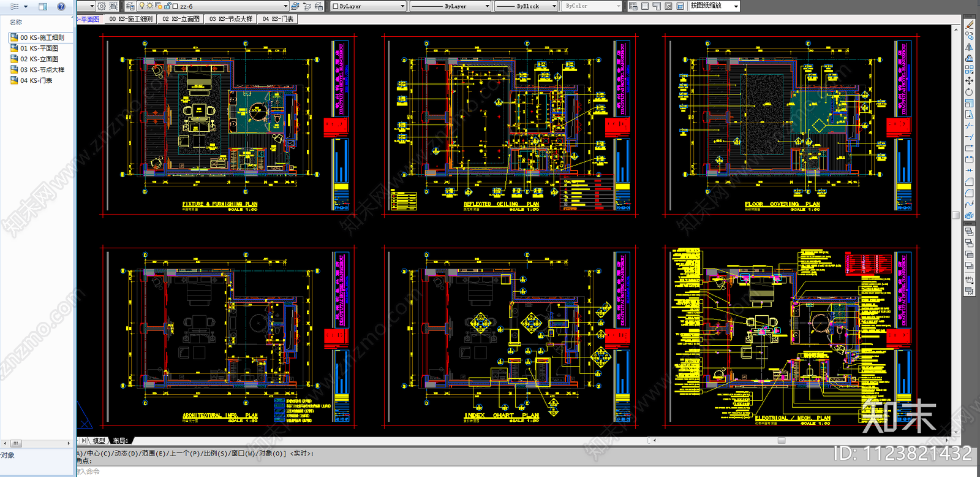Viewport: 980px width, 477px height.
Task: Open the 按图纸缩放 viewport scale dropdown
Action: 736,6
